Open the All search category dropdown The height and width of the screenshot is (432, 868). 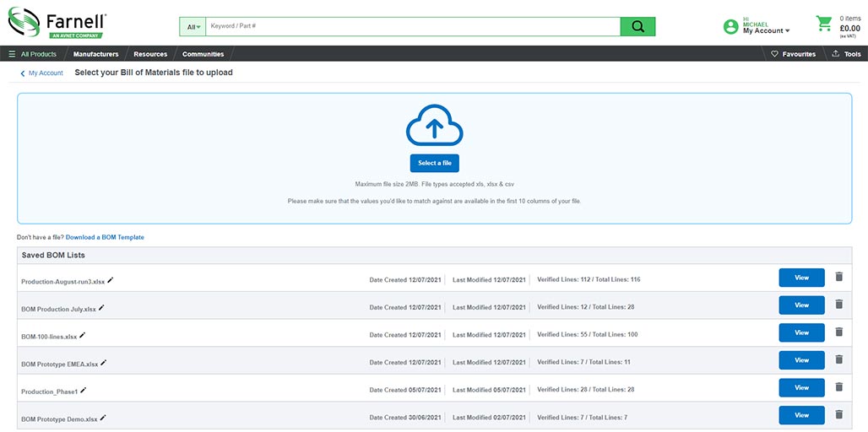pos(193,26)
